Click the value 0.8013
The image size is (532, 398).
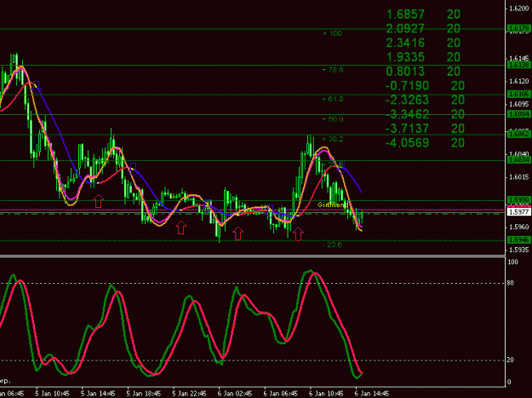[405, 72]
